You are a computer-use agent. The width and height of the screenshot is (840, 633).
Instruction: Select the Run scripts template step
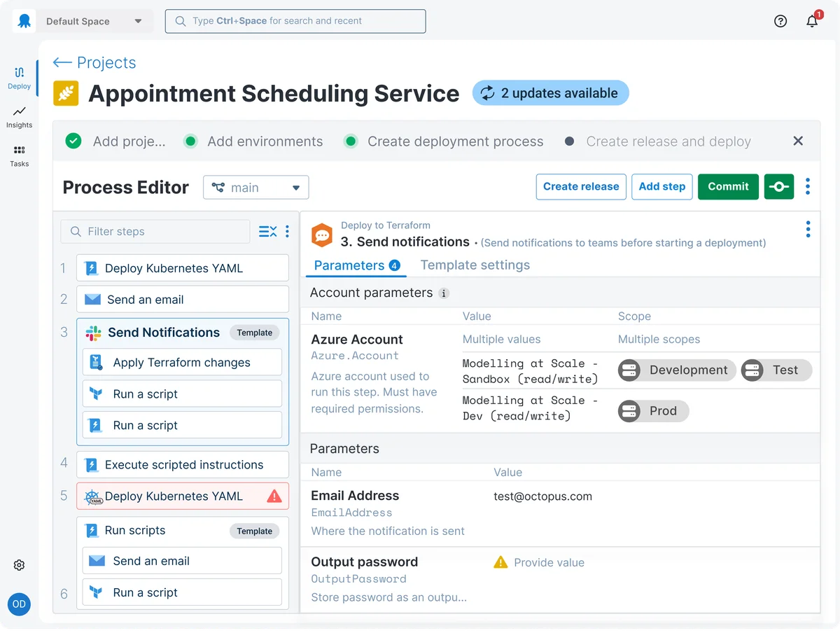tap(182, 531)
